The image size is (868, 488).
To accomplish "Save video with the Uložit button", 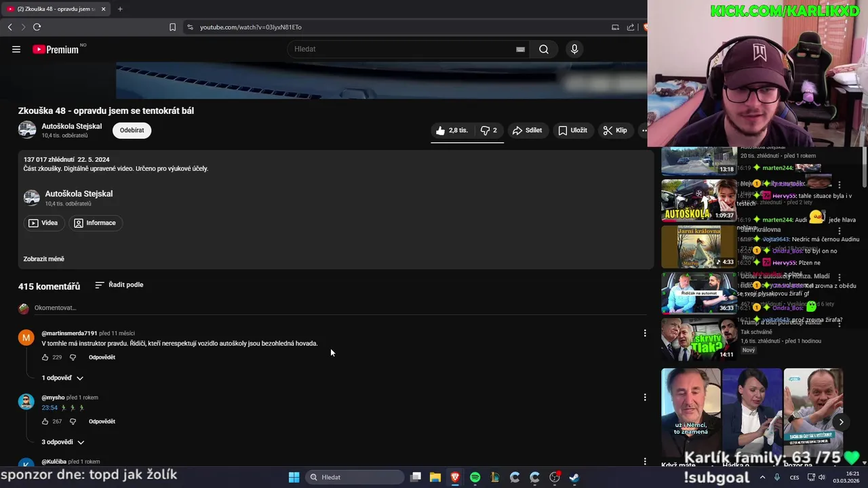I will (573, 130).
